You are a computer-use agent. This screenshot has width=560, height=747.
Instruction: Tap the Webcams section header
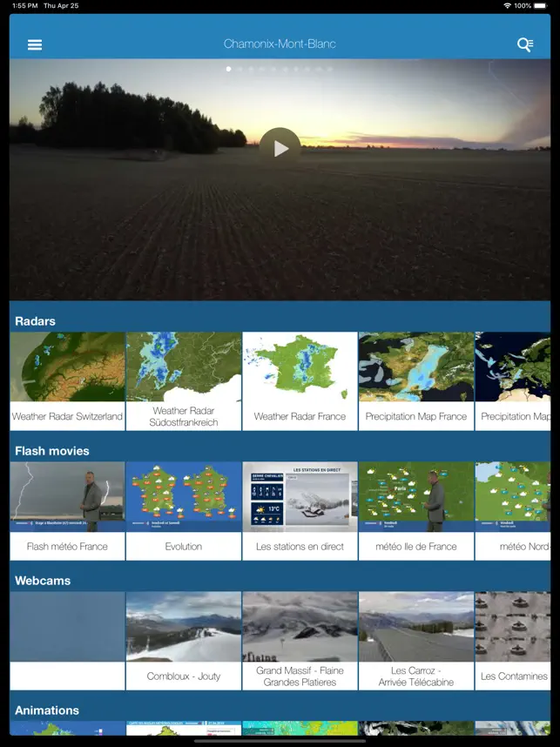pyautogui.click(x=43, y=580)
